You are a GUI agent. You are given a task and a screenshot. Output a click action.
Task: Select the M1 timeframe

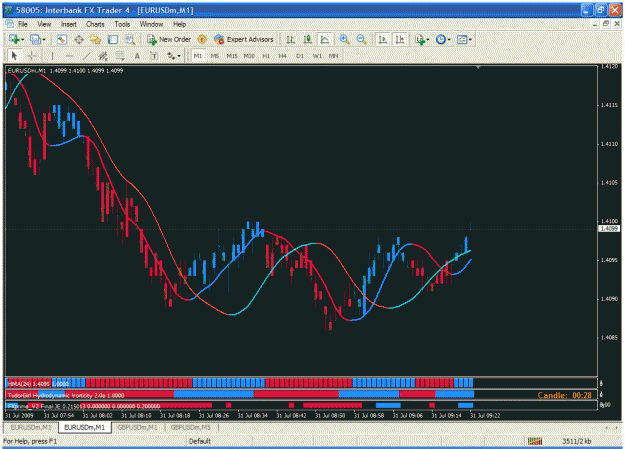(198, 56)
